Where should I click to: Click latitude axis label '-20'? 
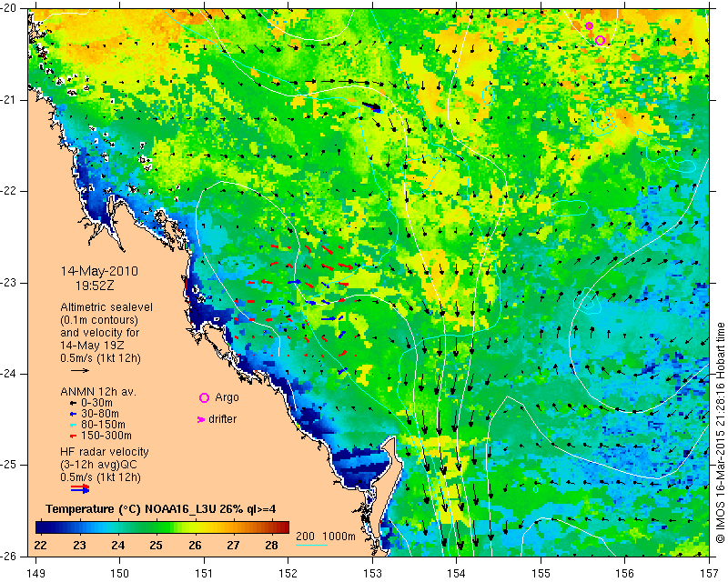point(9,9)
